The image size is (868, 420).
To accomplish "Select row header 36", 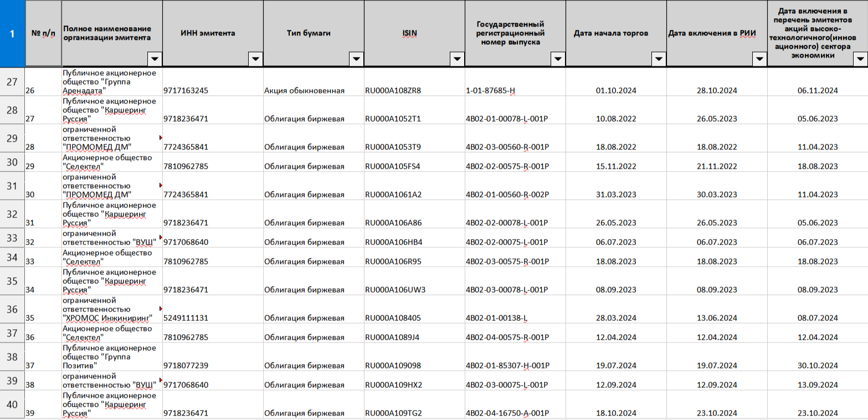I will (12, 309).
